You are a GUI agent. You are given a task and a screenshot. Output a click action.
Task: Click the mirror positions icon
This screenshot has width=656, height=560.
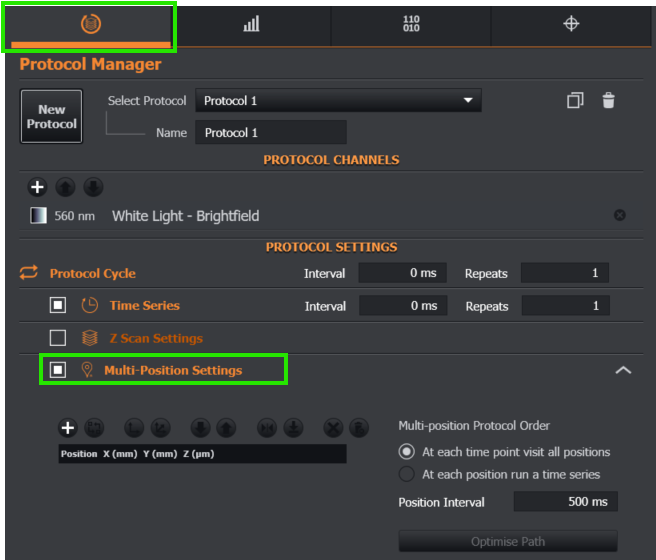267,428
